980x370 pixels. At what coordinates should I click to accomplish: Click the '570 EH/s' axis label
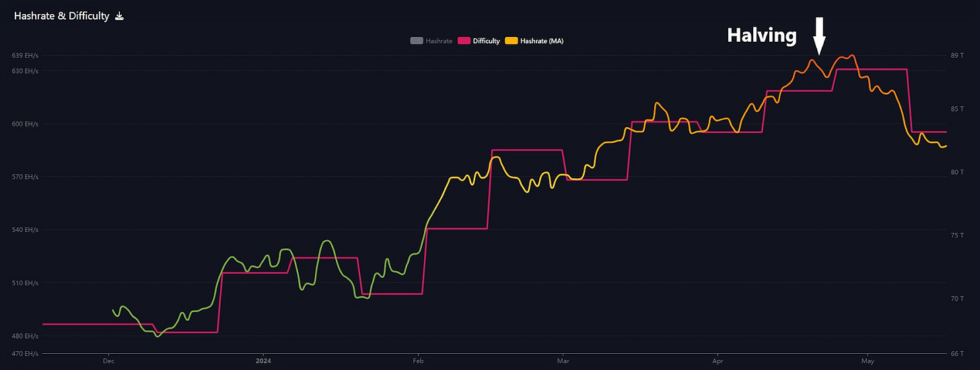[26, 177]
